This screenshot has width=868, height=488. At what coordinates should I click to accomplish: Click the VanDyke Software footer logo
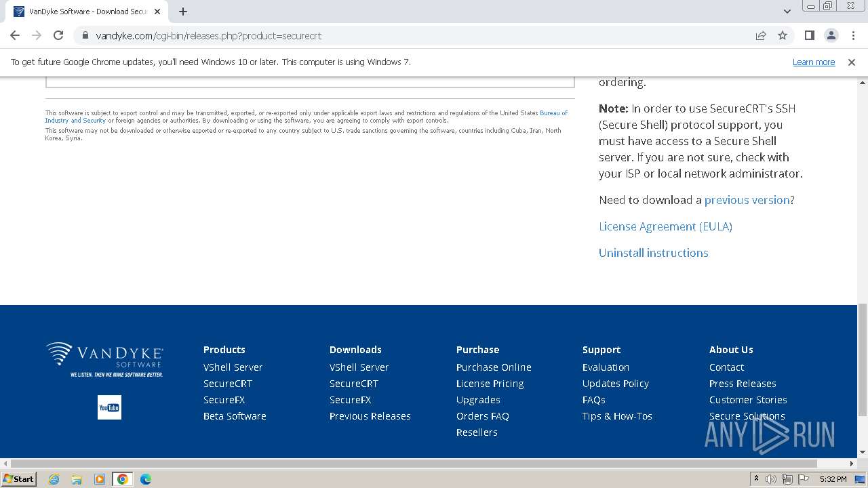[x=104, y=359]
